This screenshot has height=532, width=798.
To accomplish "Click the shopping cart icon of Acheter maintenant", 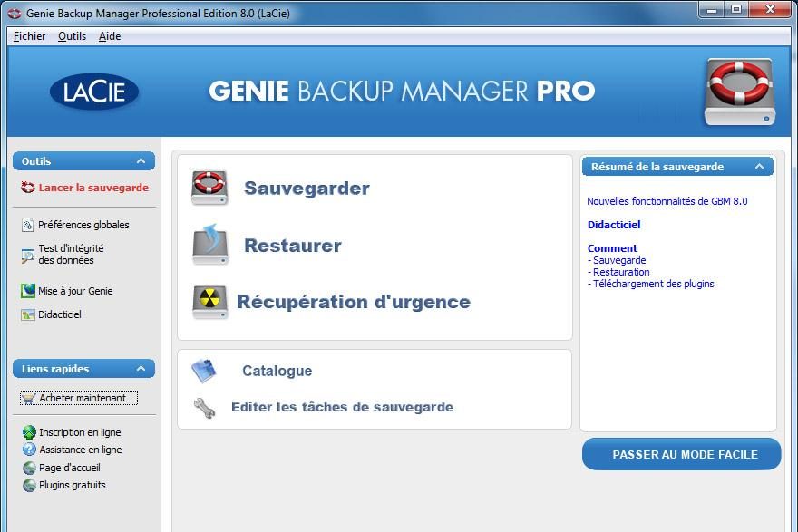I will [x=29, y=398].
